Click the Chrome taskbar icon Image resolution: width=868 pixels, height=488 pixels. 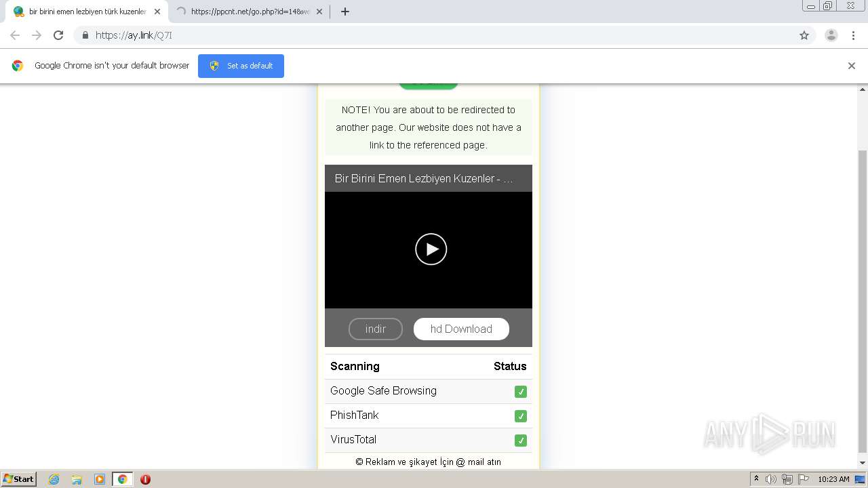click(x=122, y=479)
